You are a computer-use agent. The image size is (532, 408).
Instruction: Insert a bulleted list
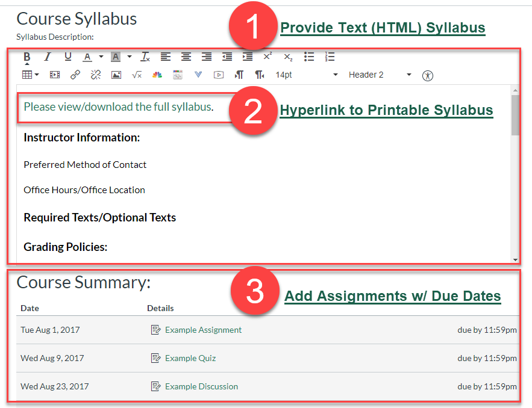tap(309, 57)
